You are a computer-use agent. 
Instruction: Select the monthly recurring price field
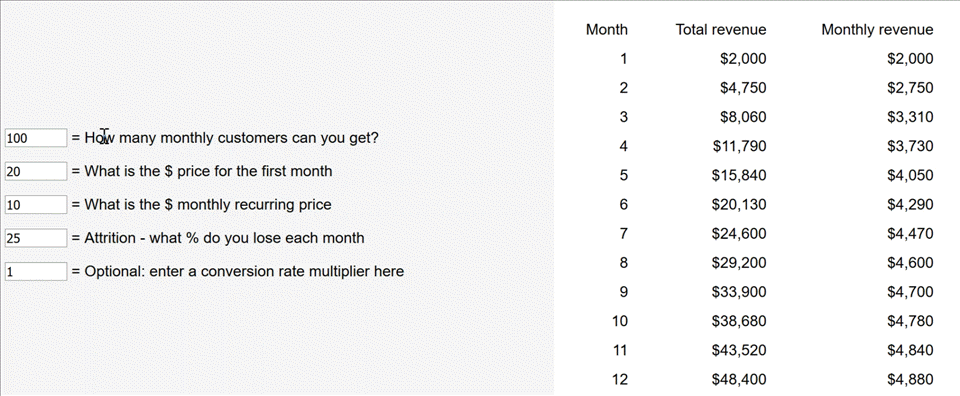[x=36, y=204]
